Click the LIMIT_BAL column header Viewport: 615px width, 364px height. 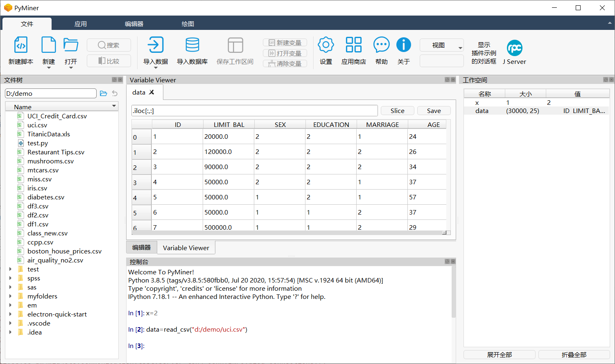[x=229, y=124]
